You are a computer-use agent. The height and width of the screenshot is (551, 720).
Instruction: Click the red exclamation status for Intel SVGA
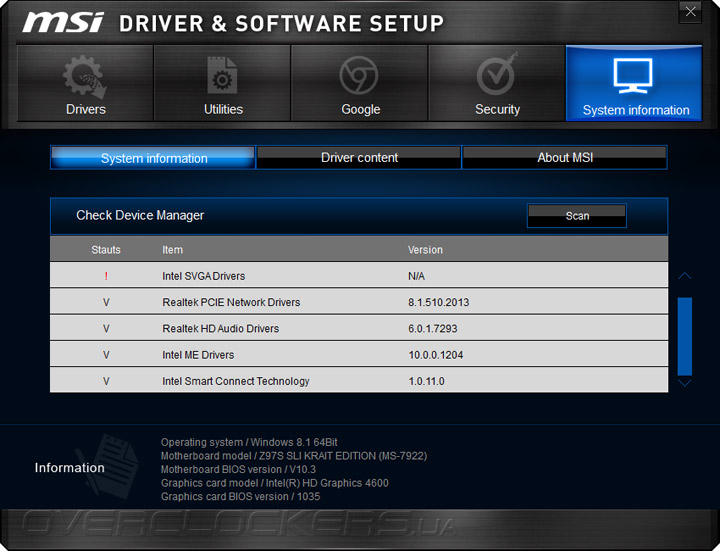click(x=106, y=276)
